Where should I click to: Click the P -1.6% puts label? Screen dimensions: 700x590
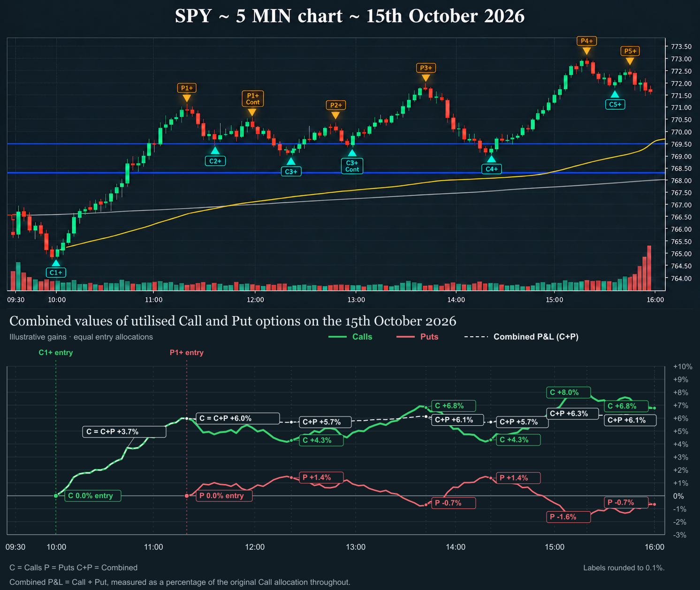tap(568, 517)
